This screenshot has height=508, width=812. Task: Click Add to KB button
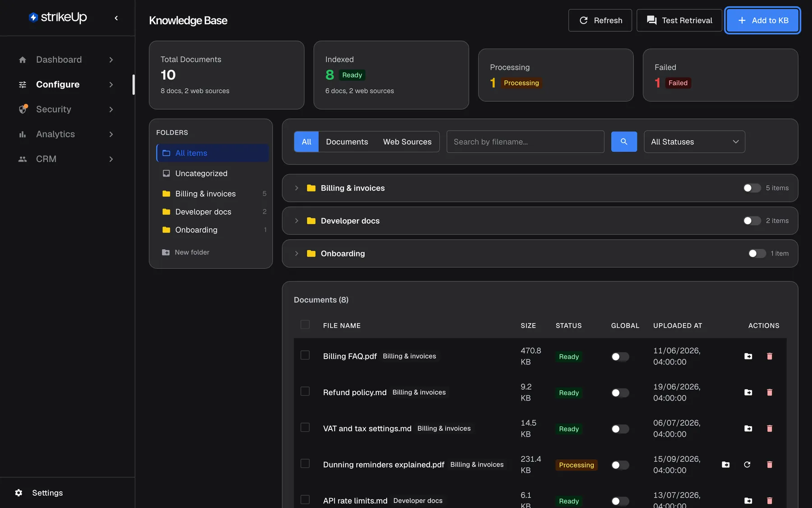coord(762,20)
